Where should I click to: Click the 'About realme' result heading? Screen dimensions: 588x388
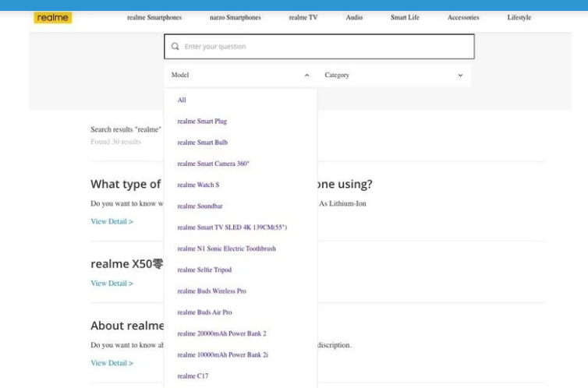coord(127,326)
